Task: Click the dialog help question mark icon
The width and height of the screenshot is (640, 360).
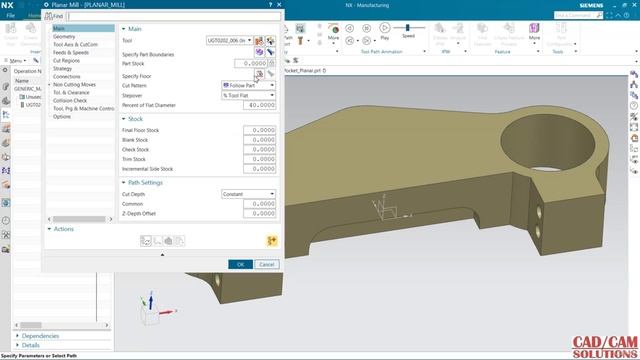Action: pos(270,4)
